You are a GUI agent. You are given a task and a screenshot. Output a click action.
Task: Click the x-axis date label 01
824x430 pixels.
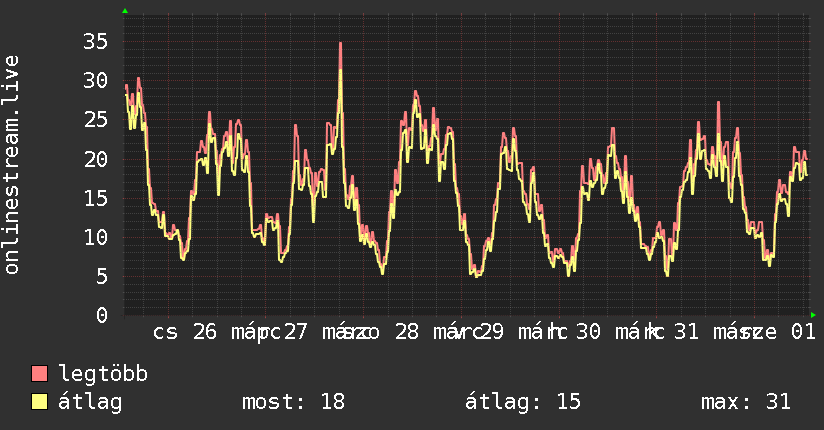pos(803,332)
